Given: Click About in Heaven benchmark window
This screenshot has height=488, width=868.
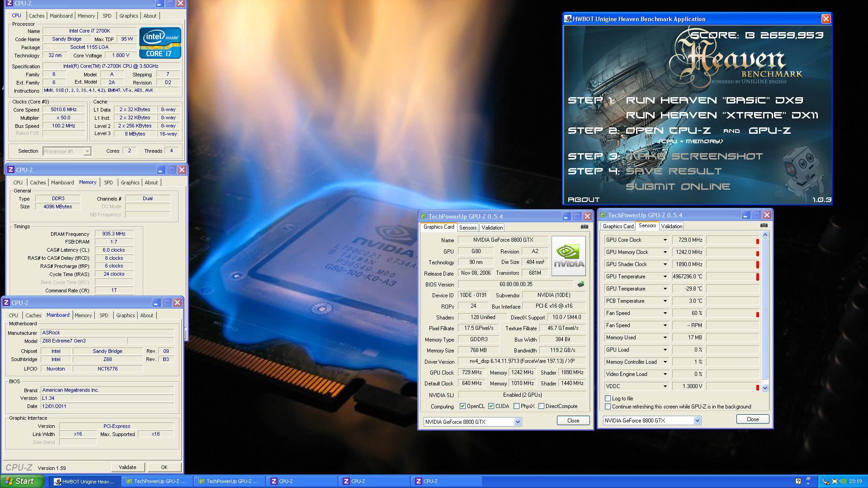Looking at the screenshot, I should [584, 200].
